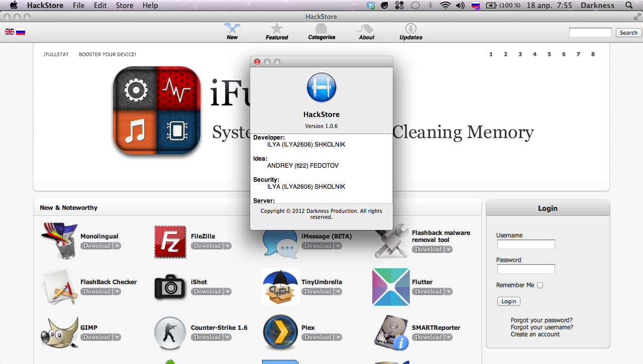Click Forgot your password link

pyautogui.click(x=542, y=320)
